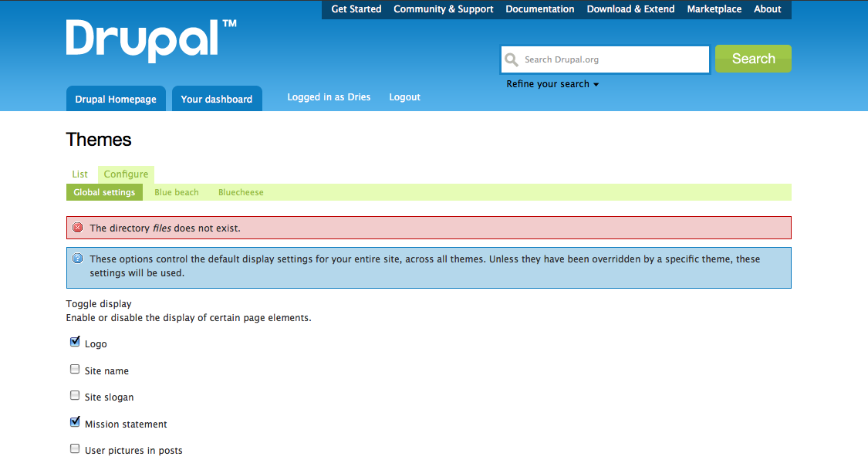The height and width of the screenshot is (460, 868).
Task: Click the red error icon in the warning banner
Action: coord(77,227)
